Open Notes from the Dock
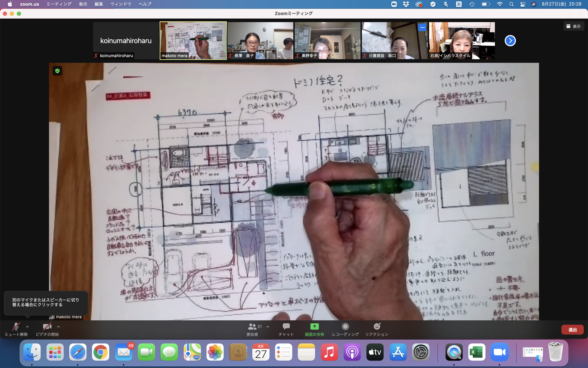This screenshot has height=368, width=588. (x=306, y=352)
